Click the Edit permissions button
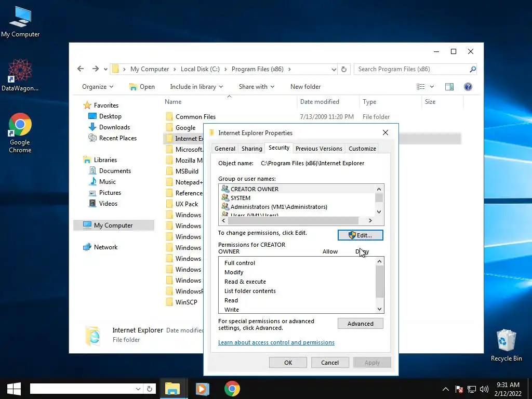532x399 pixels. point(361,235)
